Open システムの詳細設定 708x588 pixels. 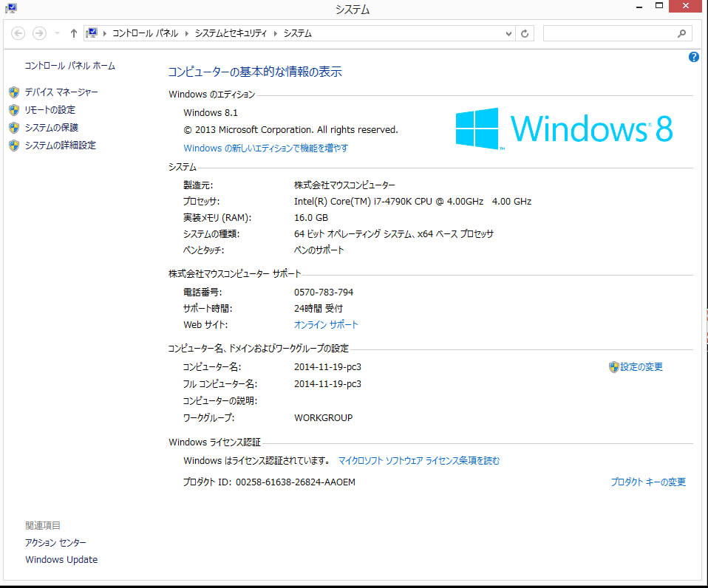tap(60, 146)
